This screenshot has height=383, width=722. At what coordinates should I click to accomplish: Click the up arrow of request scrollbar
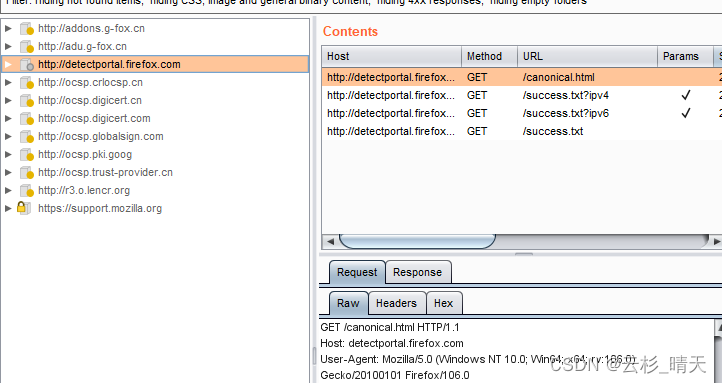[x=718, y=327]
